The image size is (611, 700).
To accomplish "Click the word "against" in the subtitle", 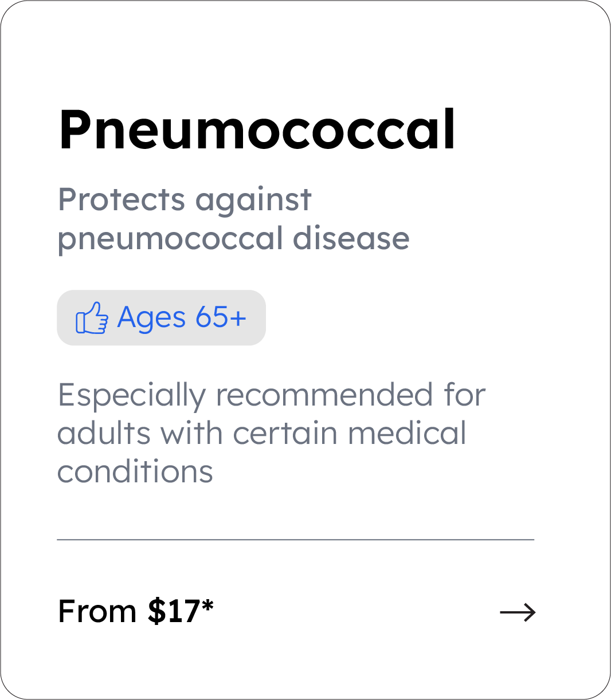I will click(x=253, y=201).
